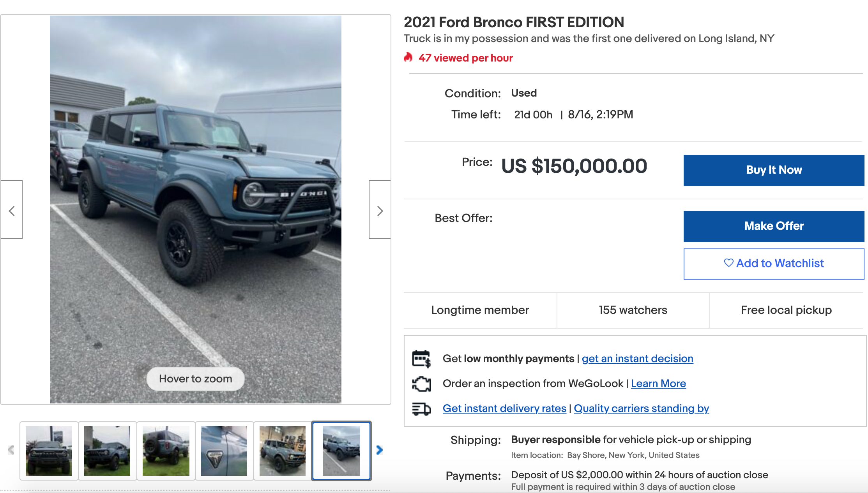Image resolution: width=868 pixels, height=493 pixels.
Task: Show next photo with right arrow
Action: [380, 210]
